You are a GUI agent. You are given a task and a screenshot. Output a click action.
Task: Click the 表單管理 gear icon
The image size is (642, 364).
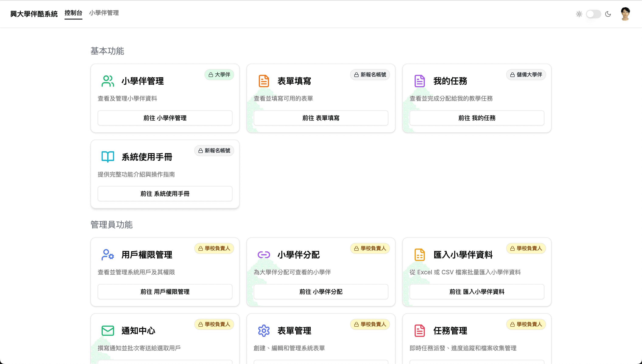tap(263, 330)
